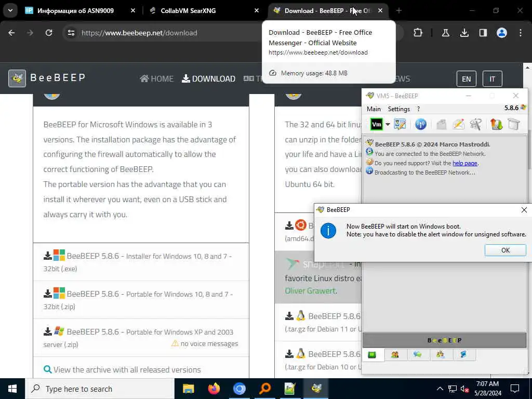Click the muted volume tray icon

(465, 389)
